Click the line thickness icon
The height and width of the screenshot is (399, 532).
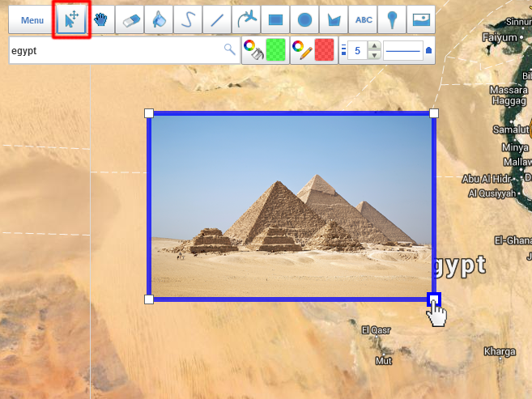point(343,50)
